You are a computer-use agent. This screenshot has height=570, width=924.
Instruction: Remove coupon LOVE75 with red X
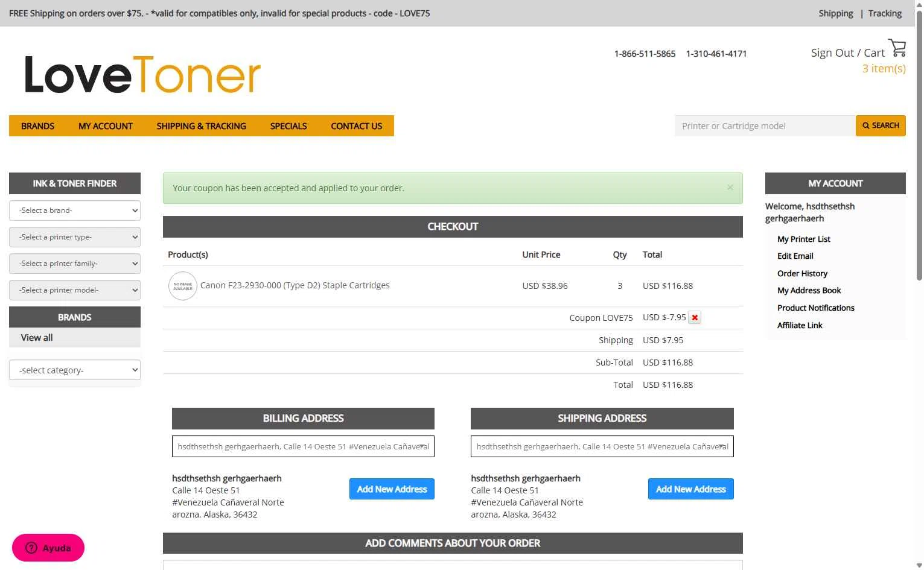coord(695,317)
